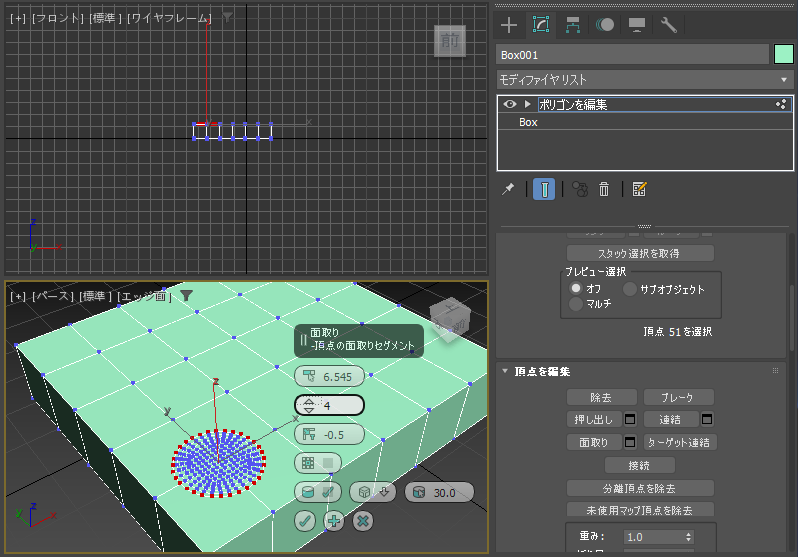Click the caddy field showing -0.5
This screenshot has height=557, width=798.
(x=329, y=435)
